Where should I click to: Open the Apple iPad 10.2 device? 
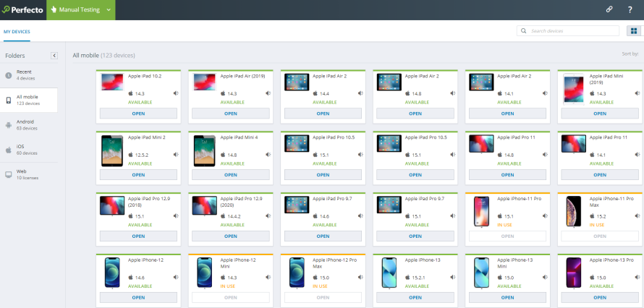coord(138,114)
